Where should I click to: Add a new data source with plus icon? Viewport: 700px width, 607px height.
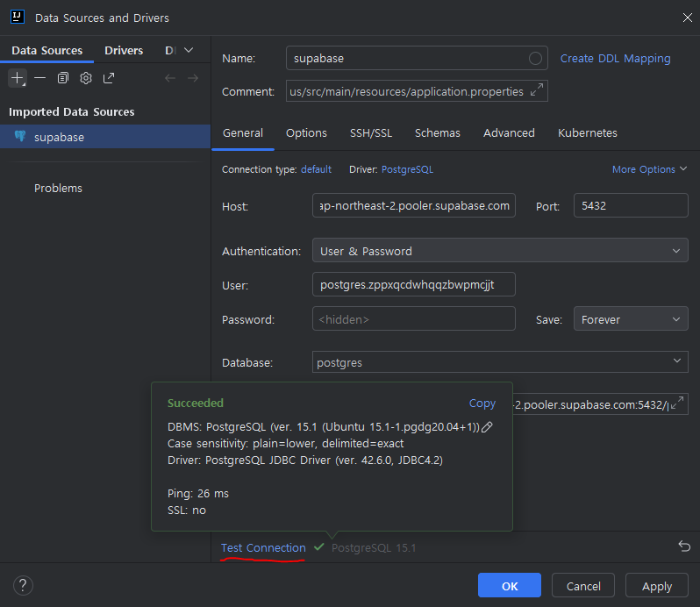click(18, 78)
